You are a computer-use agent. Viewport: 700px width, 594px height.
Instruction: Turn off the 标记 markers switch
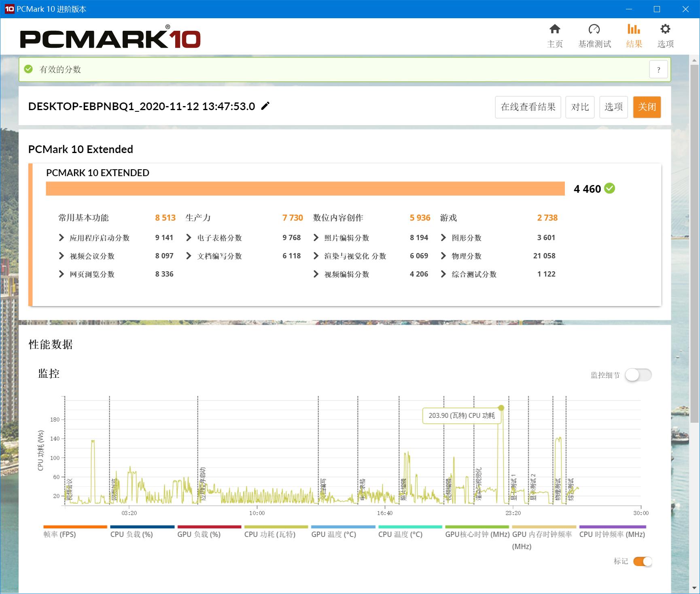pyautogui.click(x=643, y=562)
